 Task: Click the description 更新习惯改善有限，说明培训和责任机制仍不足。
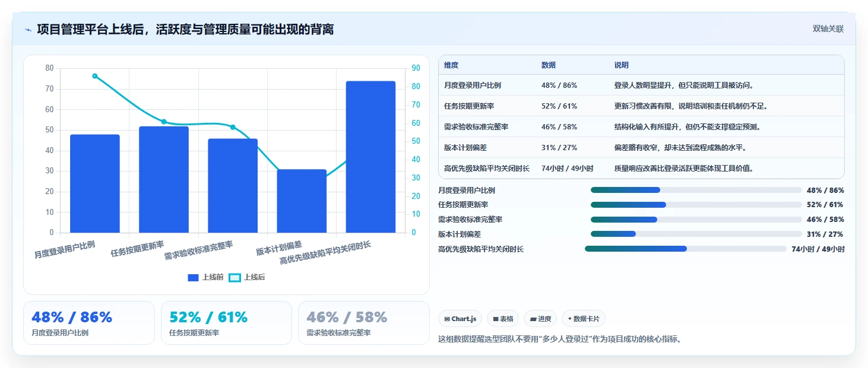coord(692,106)
